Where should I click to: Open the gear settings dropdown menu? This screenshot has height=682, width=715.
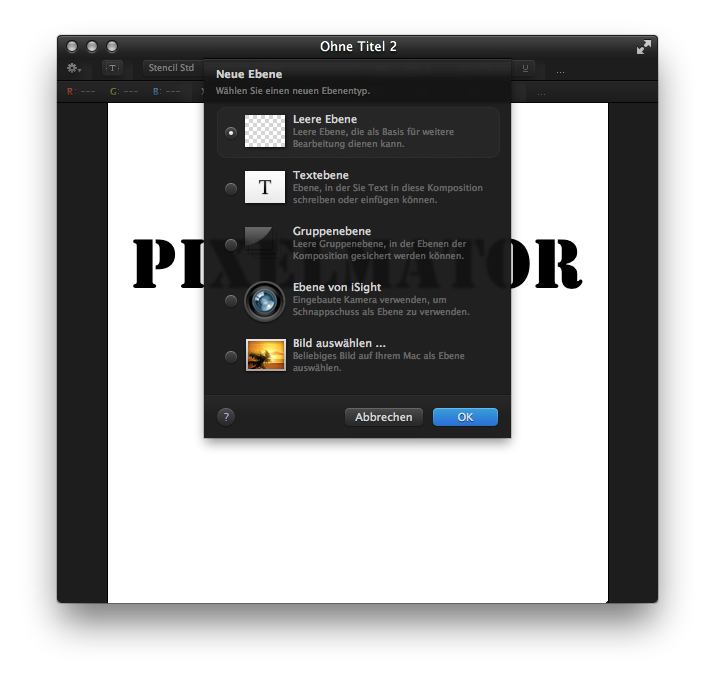click(x=74, y=68)
